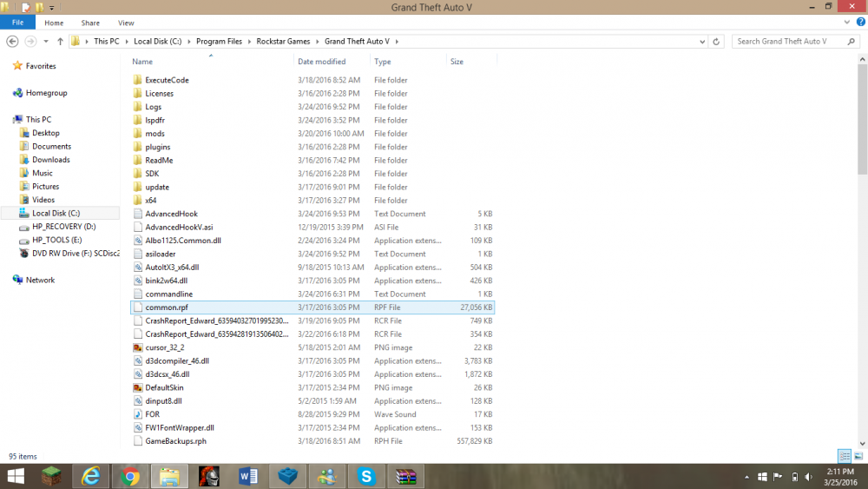Select Homegroup in navigation pane
This screenshot has height=489, width=868.
coord(46,93)
